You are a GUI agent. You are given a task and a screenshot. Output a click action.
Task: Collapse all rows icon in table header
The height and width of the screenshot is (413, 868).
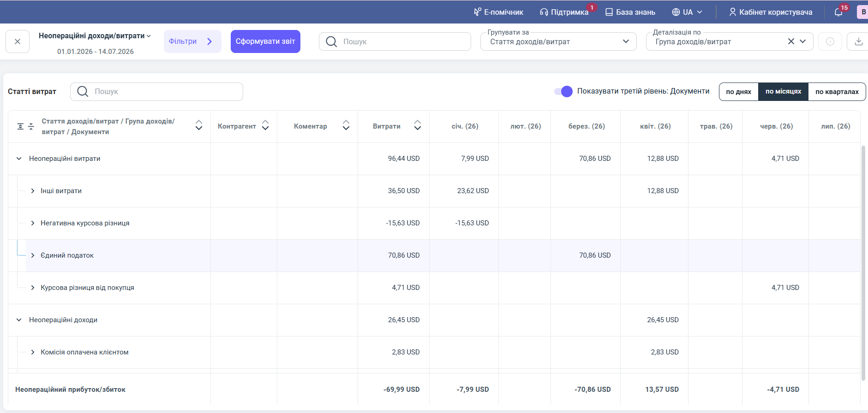click(31, 126)
